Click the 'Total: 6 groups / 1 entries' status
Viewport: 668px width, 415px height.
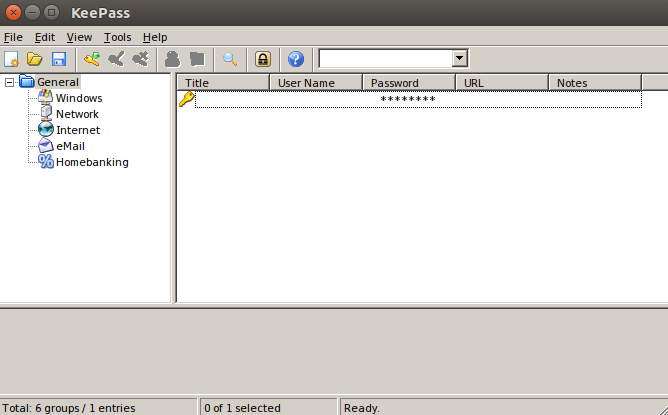click(x=69, y=408)
